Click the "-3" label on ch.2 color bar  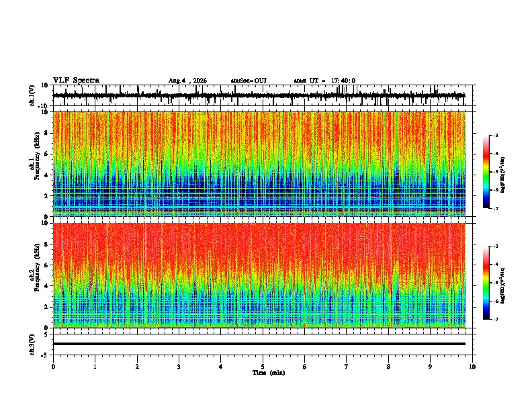tap(496, 246)
